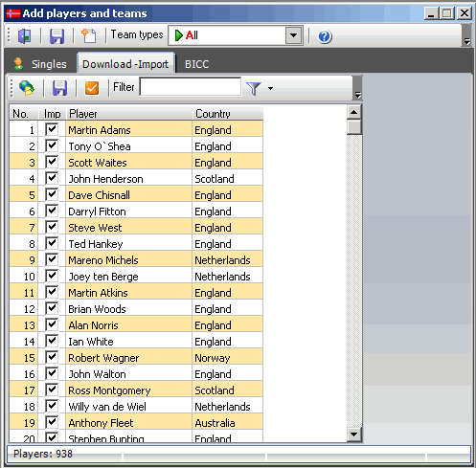Toggle import checkbox for John Henderson
Screen dimensions: 476x468
click(x=52, y=178)
